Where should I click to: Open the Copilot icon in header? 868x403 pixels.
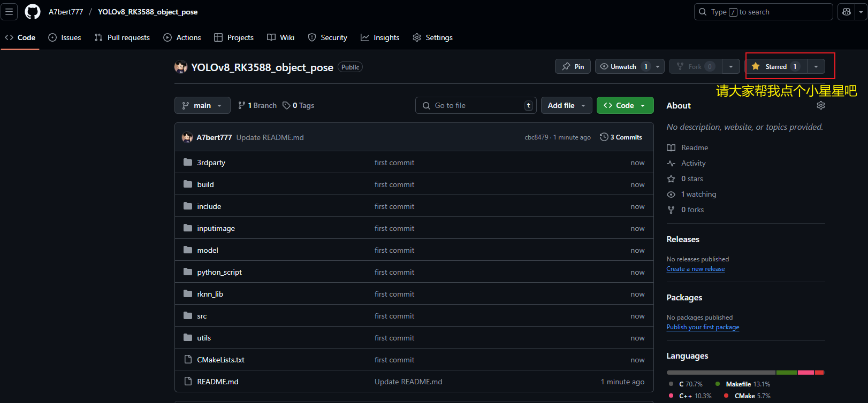847,12
